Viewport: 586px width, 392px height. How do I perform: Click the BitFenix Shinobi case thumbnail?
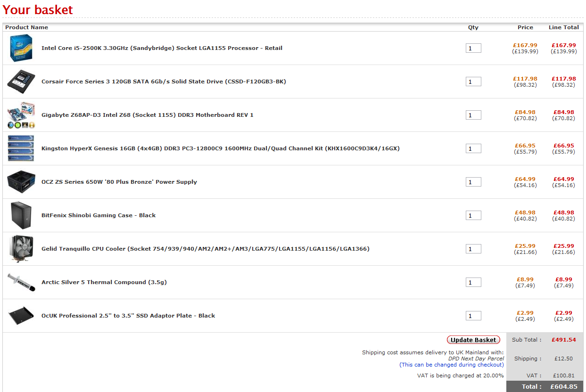pos(21,215)
